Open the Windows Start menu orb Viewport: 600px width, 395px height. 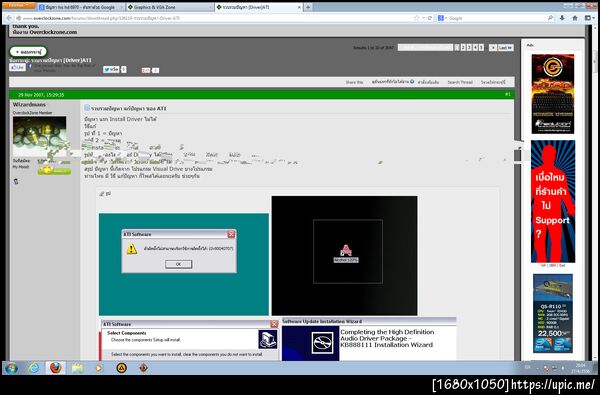(11, 368)
